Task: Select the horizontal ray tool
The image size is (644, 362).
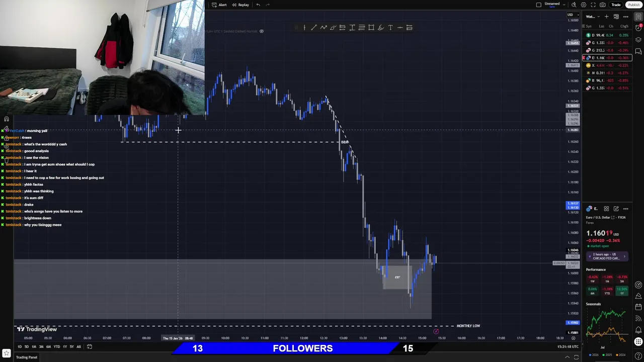Action: (400, 28)
